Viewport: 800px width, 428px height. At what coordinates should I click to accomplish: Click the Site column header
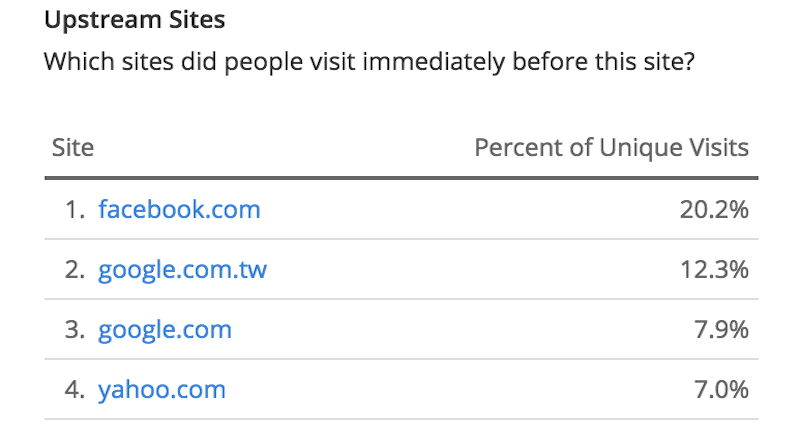pos(73,147)
